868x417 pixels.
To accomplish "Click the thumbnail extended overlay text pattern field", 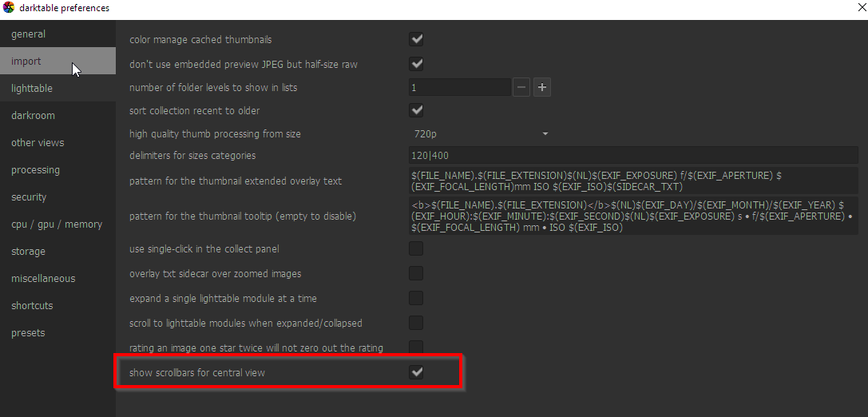I will click(633, 181).
